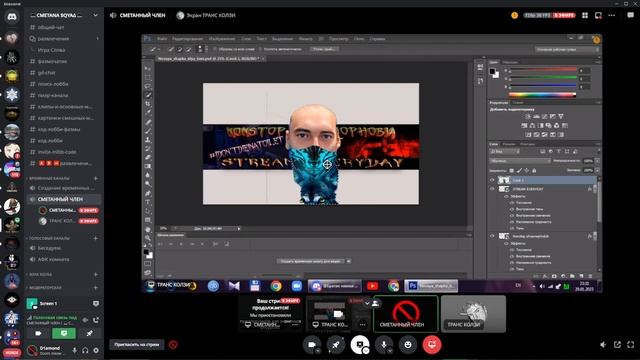Toggle eye of Тень effect under STREAM EVERYDAY
This screenshot has height=360, width=640.
tap(512, 228)
